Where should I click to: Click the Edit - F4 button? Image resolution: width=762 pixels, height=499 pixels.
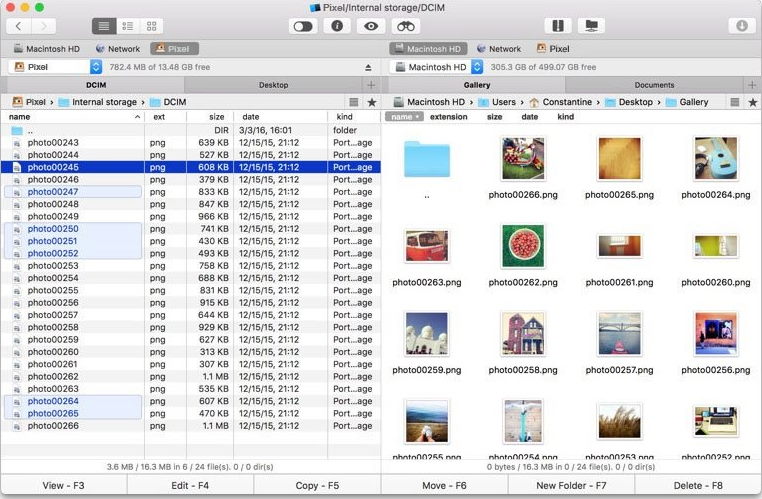(x=190, y=485)
